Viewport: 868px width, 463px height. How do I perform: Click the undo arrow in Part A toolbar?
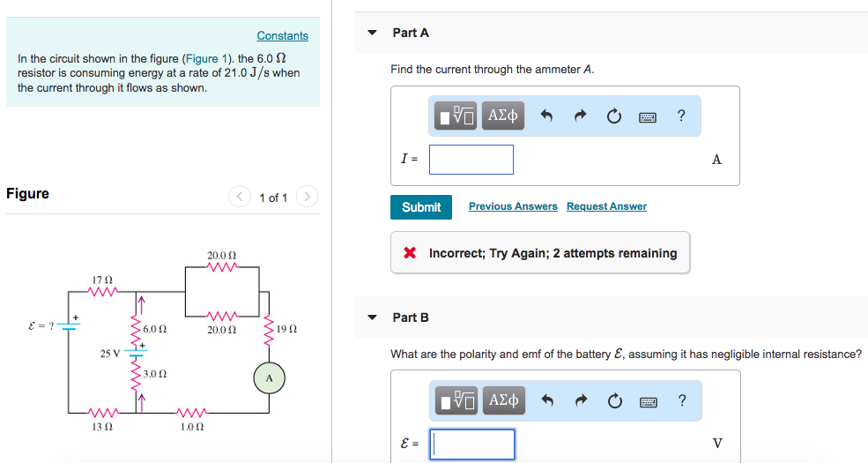pyautogui.click(x=546, y=116)
